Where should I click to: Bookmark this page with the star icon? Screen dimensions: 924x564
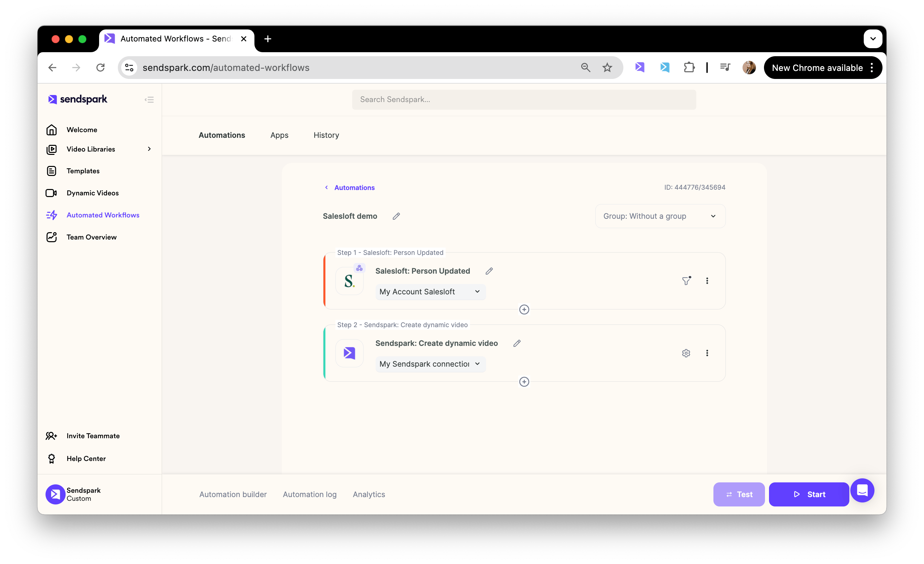(x=608, y=68)
